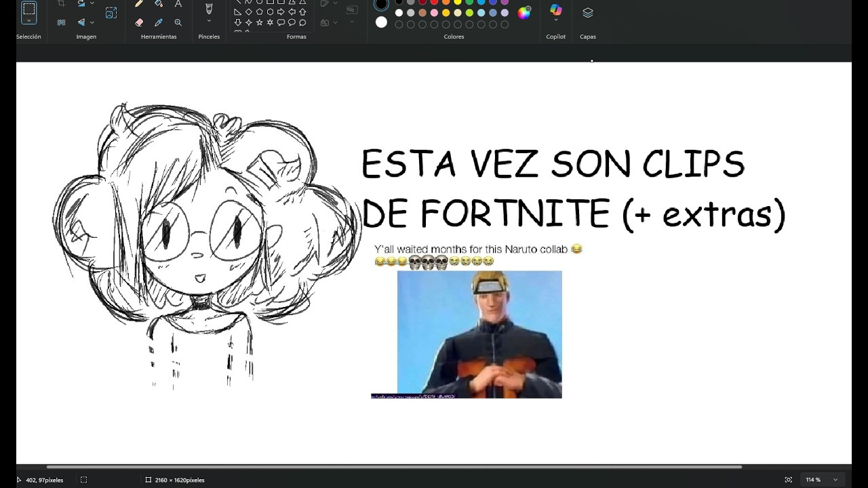Click the Imagen group label
868x488 pixels.
point(86,37)
